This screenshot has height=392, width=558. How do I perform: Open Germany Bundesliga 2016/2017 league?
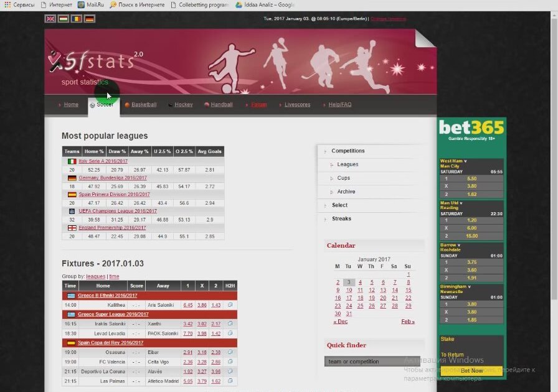coord(113,178)
